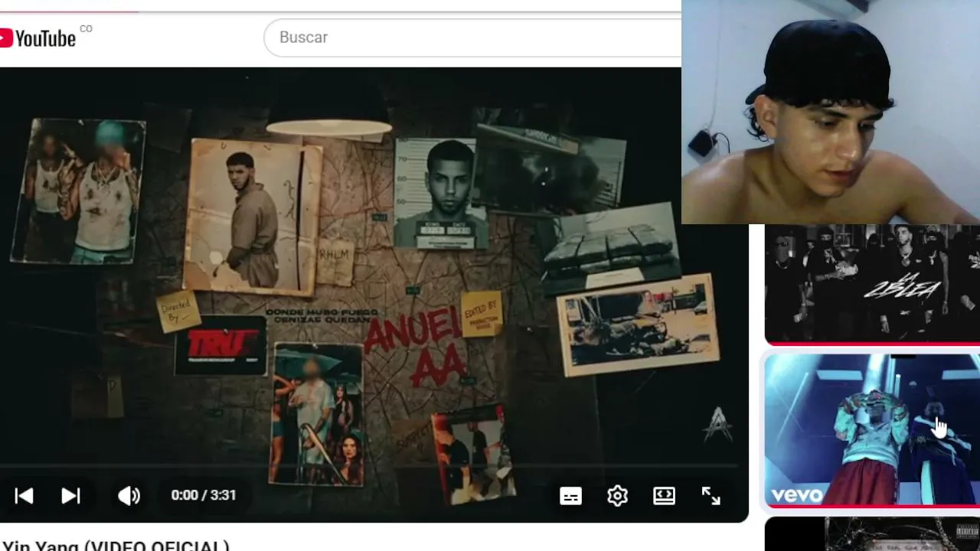Skip to the next video

pos(70,496)
